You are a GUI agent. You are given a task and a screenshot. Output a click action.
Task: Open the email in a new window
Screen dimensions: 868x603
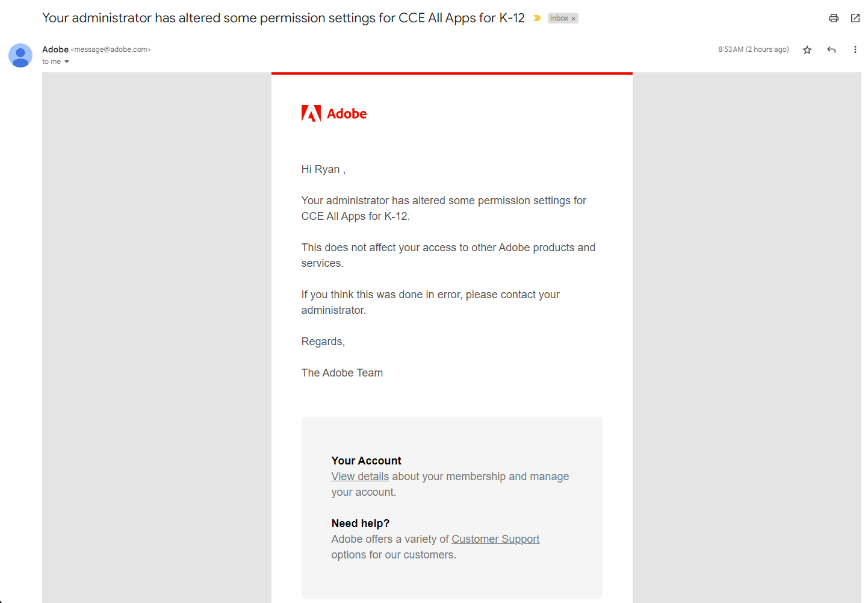pos(855,18)
